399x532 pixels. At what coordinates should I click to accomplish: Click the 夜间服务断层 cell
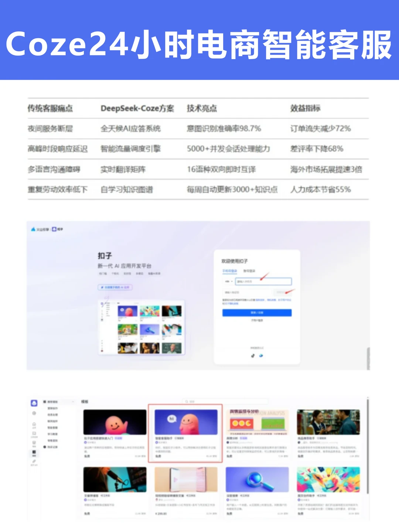(x=50, y=129)
